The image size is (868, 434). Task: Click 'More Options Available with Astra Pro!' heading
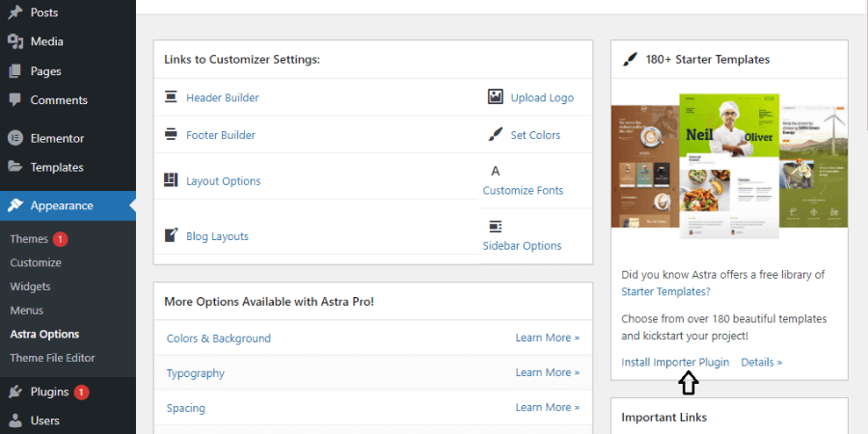click(x=269, y=302)
